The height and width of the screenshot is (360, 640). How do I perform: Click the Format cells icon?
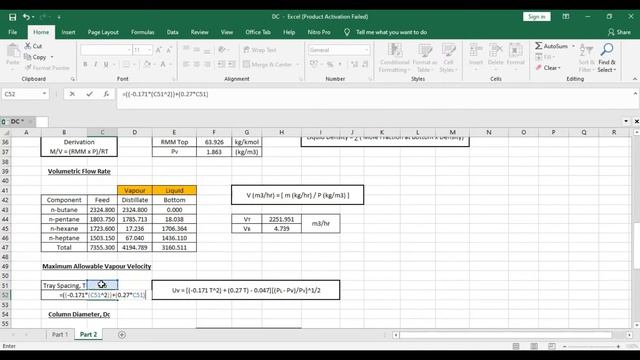coord(516,51)
